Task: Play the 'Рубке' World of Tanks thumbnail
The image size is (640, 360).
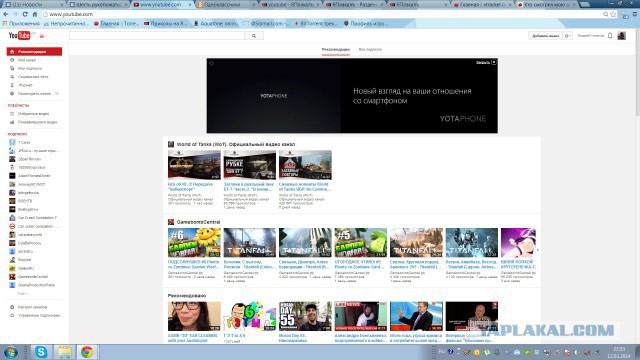Action: [x=249, y=165]
